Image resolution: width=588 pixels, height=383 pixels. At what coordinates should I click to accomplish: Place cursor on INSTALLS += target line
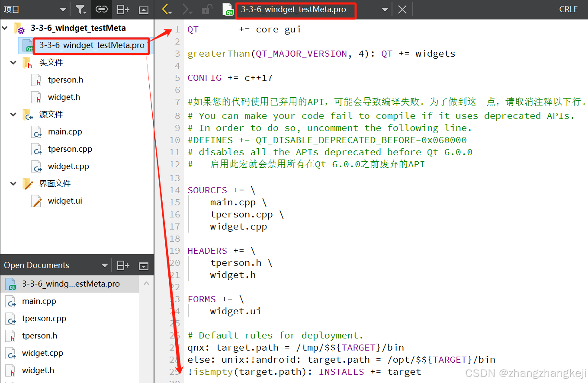[304, 372]
